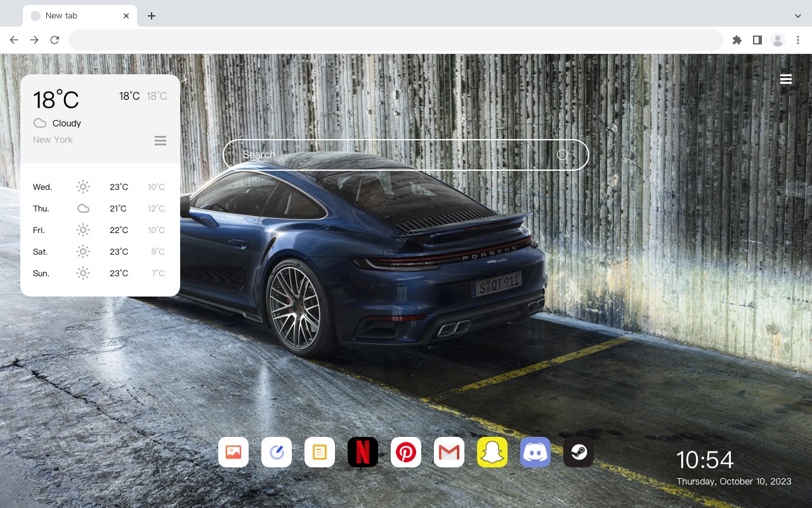
Task: Click the Cloudy condition text
Action: [x=67, y=123]
